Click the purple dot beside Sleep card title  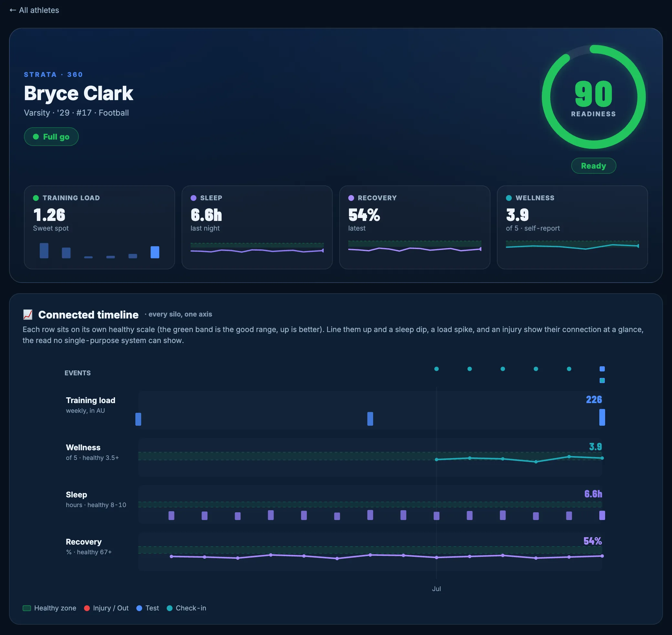click(194, 198)
